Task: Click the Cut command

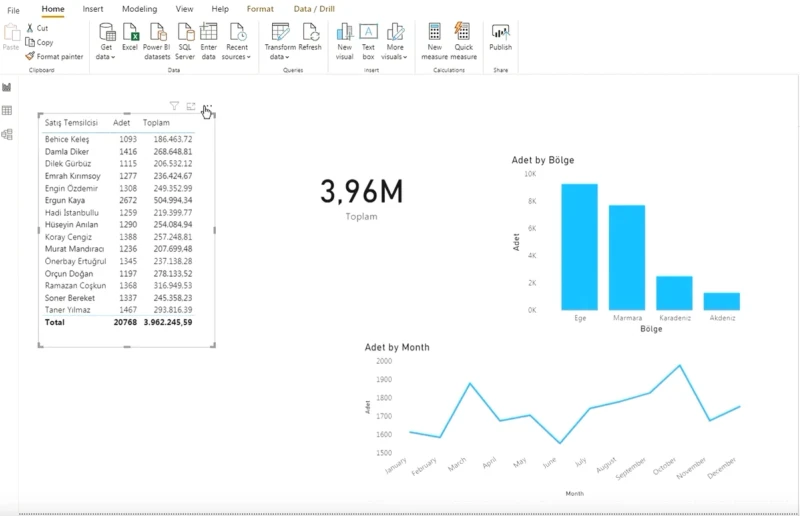Action: [37, 28]
